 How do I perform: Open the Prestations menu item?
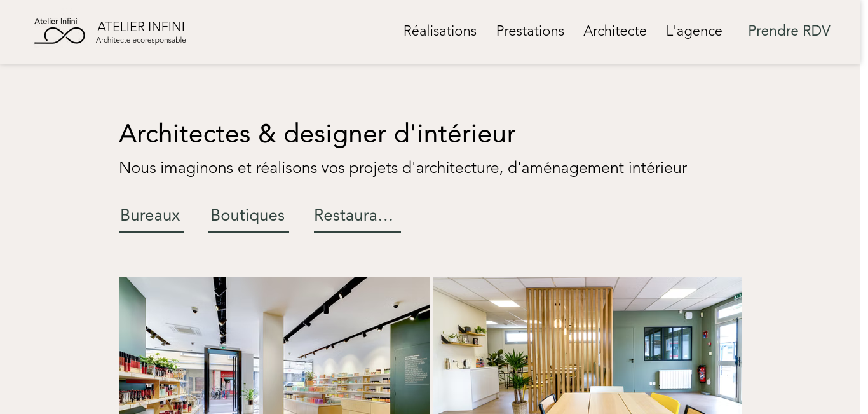coord(530,31)
